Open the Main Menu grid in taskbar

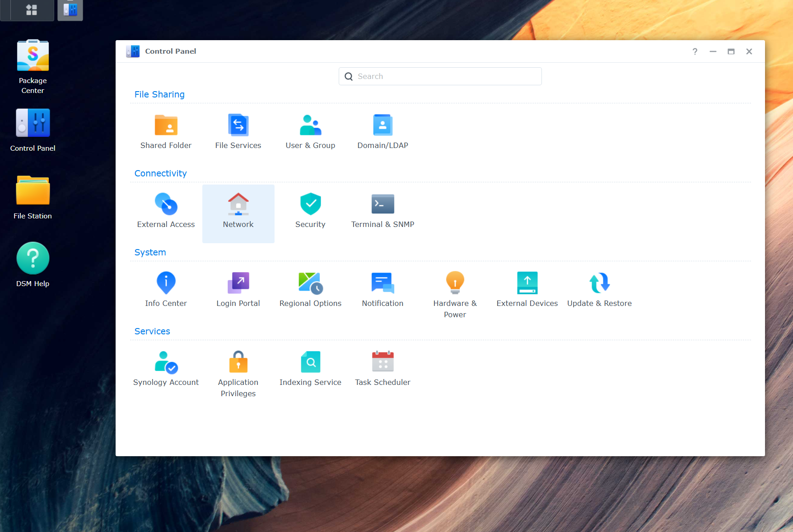click(32, 10)
